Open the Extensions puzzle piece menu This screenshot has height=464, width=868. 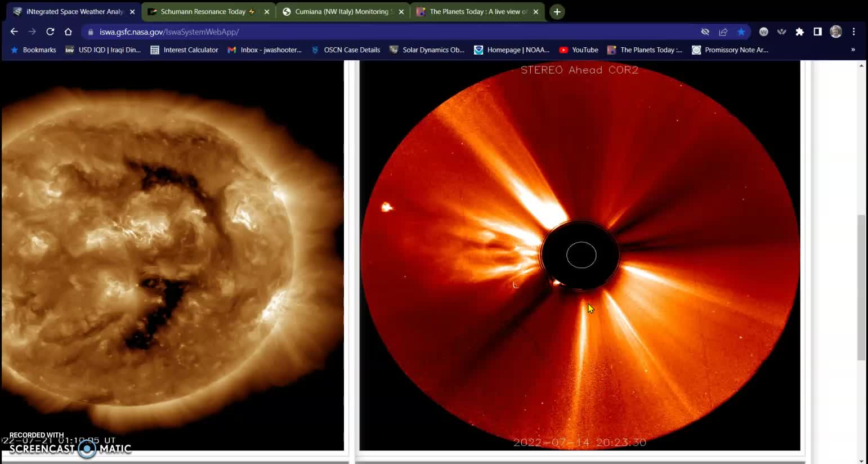[x=800, y=32]
